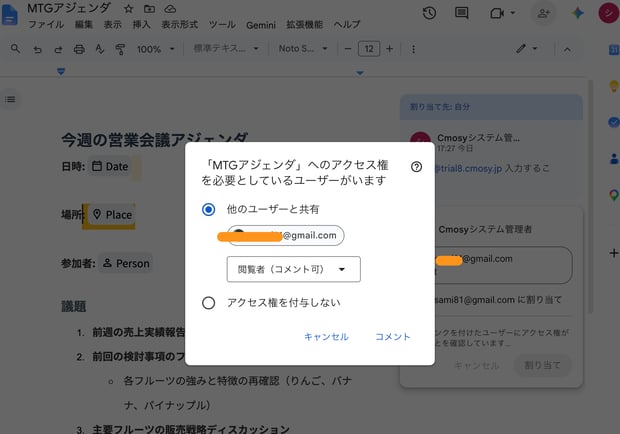Open the 表示形式 menu
The image size is (620, 434).
click(x=180, y=25)
